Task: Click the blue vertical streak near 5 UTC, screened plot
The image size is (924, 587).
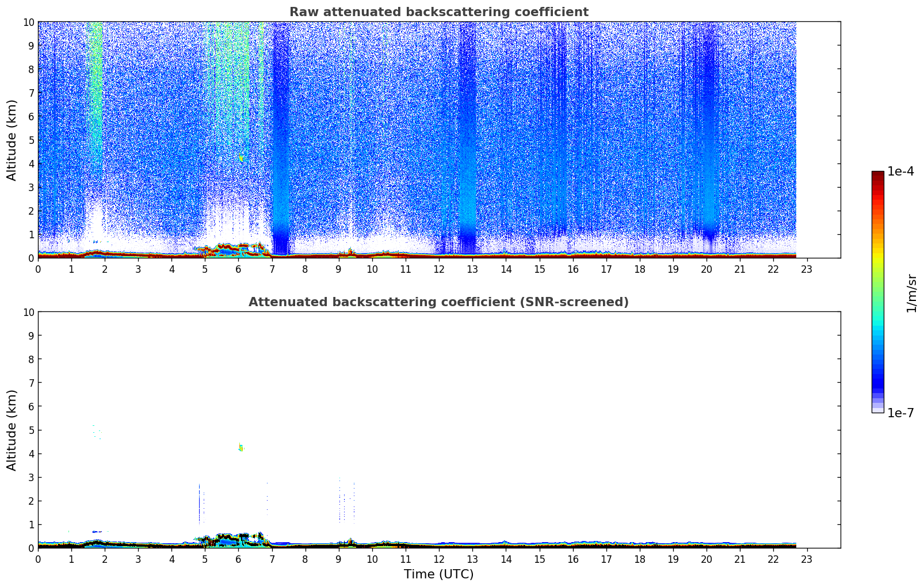Action: 199,504
